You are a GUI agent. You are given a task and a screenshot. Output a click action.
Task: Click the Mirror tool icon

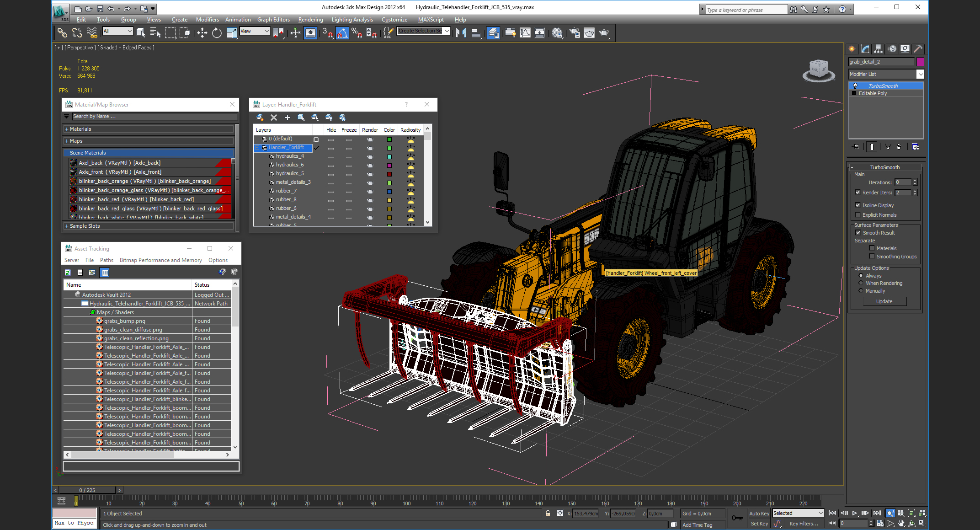[461, 32]
